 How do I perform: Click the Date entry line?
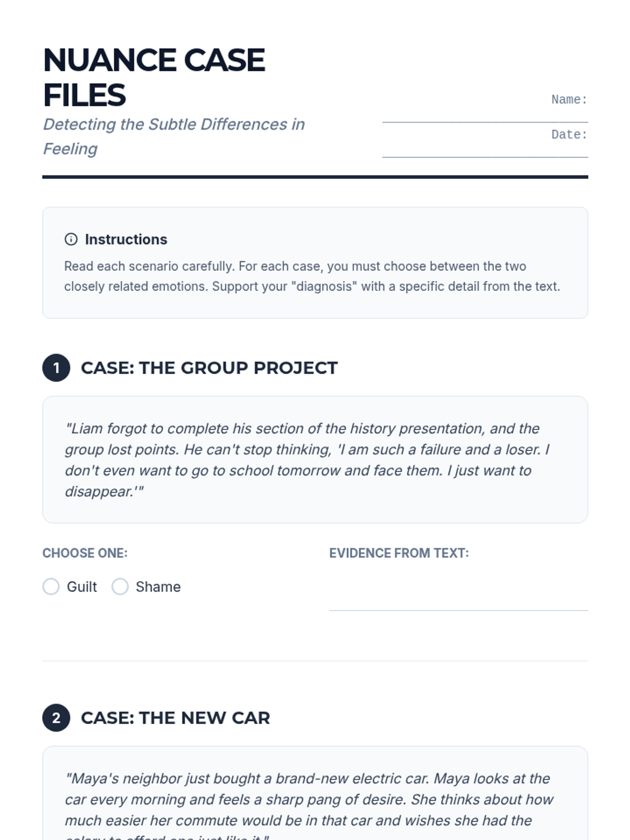pos(485,152)
